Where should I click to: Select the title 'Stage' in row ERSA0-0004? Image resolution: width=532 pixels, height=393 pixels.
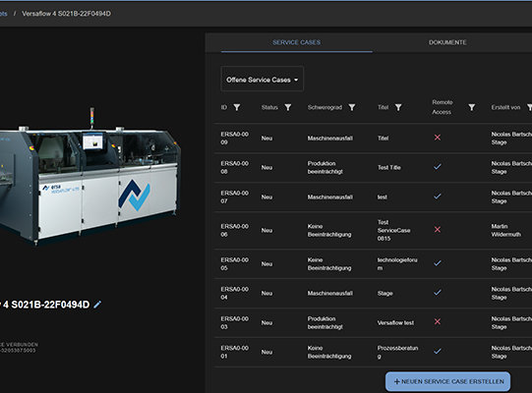coord(385,293)
